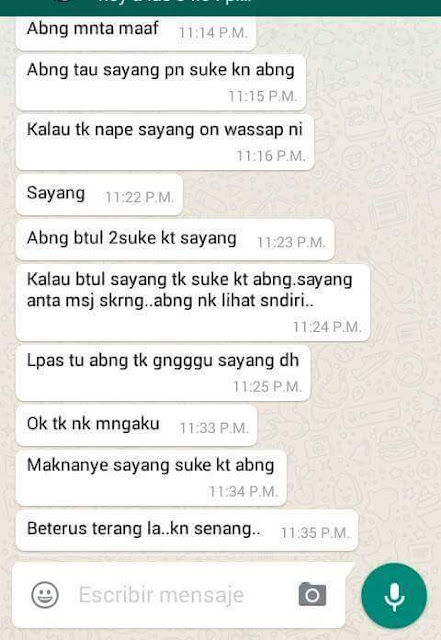Tap the green header bar at top
441x640 pixels.
(220, 8)
